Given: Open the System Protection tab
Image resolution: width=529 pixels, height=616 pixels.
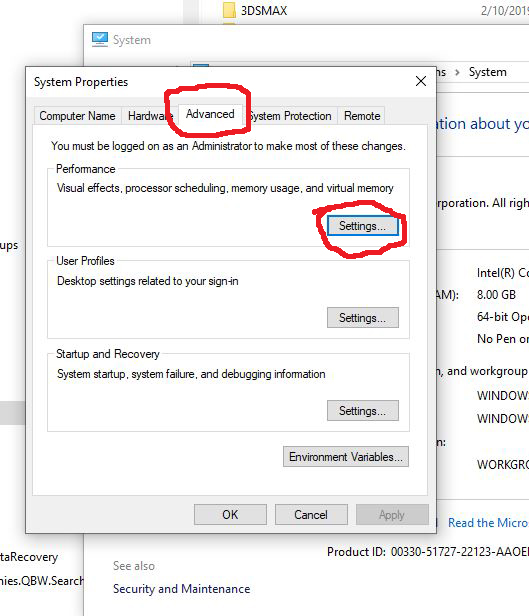Looking at the screenshot, I should 291,116.
